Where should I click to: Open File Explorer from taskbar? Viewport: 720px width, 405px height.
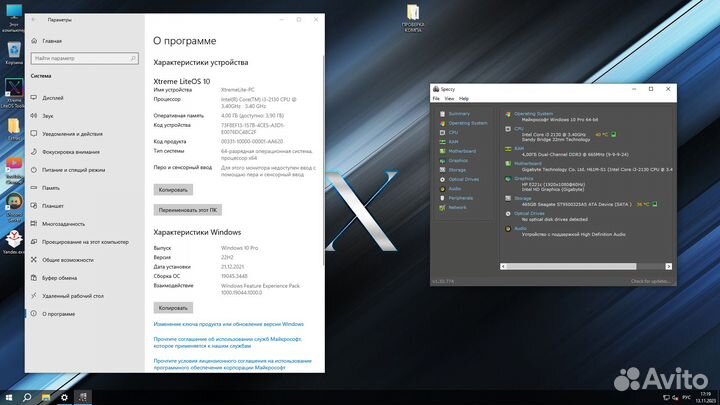[x=46, y=397]
